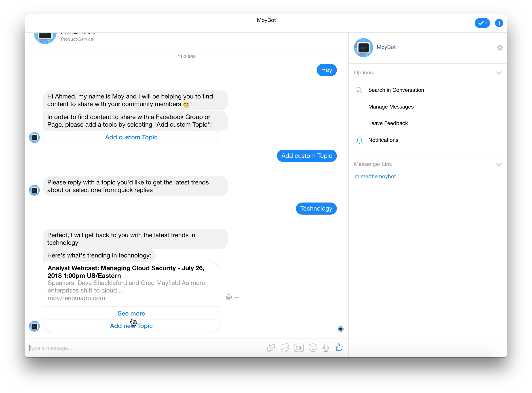Open the GIF picker

299,348
